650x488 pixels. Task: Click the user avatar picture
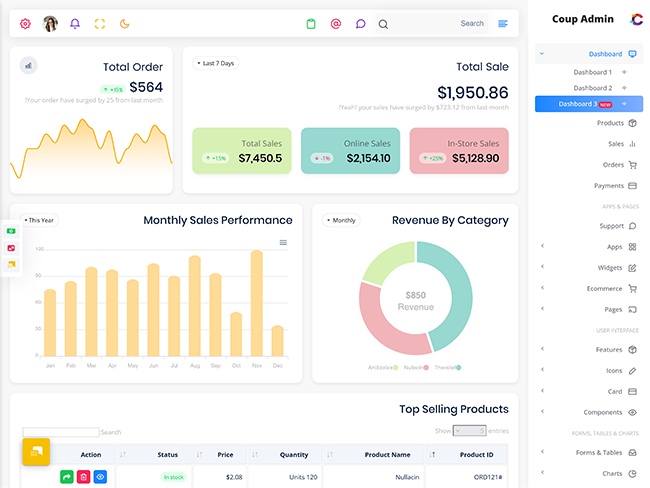coord(50,23)
